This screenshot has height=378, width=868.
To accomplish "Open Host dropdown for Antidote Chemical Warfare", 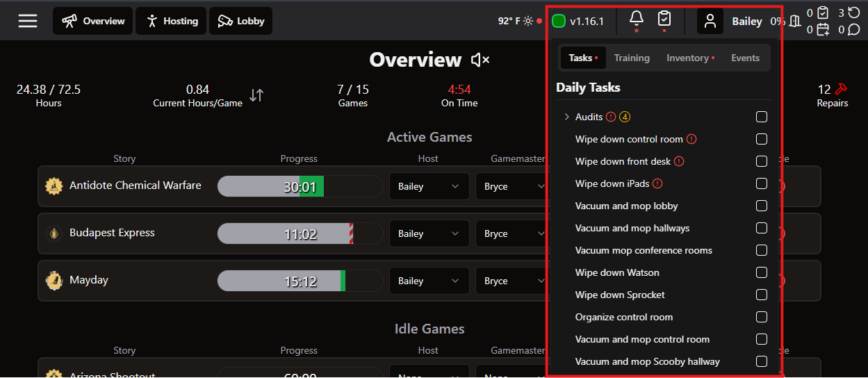I will (429, 186).
